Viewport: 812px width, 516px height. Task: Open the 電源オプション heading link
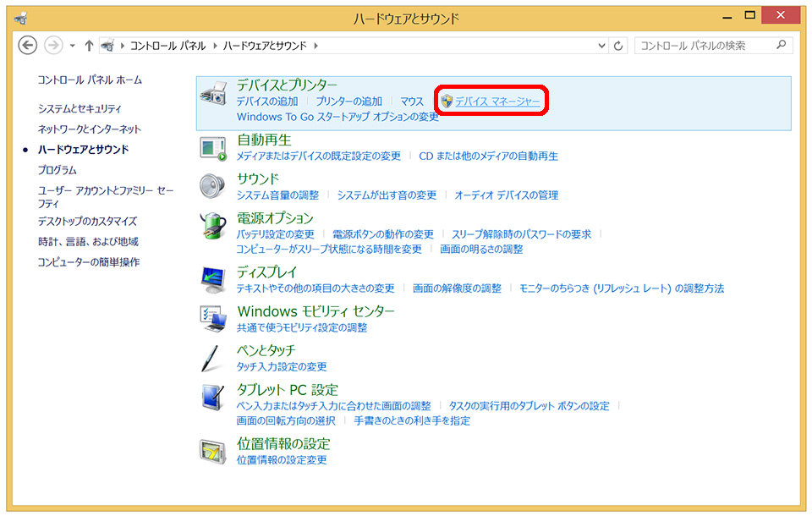[x=275, y=217]
